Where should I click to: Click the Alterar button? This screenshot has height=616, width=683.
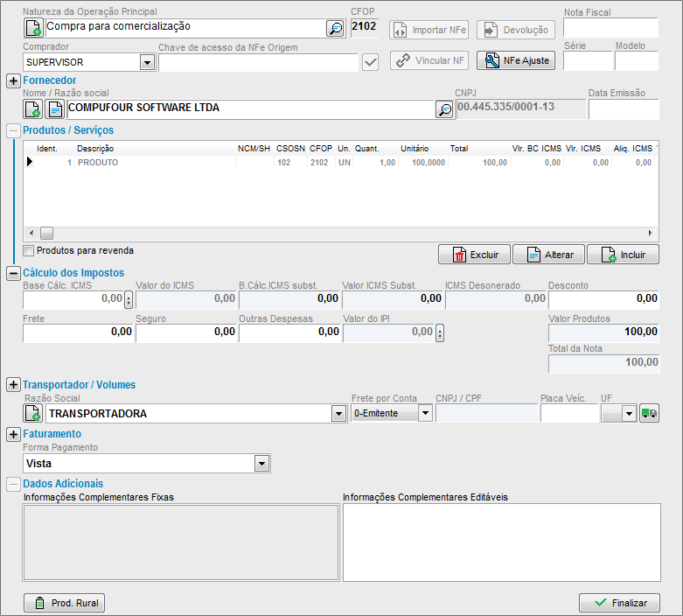tap(549, 255)
